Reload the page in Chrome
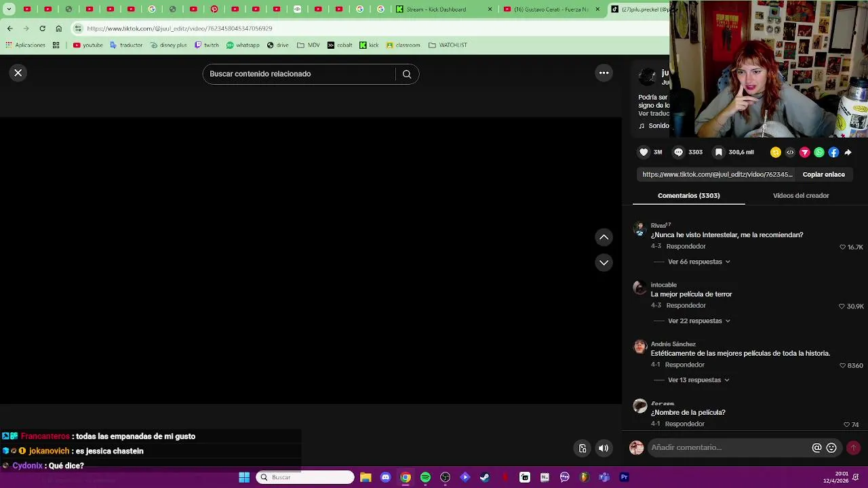The width and height of the screenshot is (868, 488). tap(42, 28)
